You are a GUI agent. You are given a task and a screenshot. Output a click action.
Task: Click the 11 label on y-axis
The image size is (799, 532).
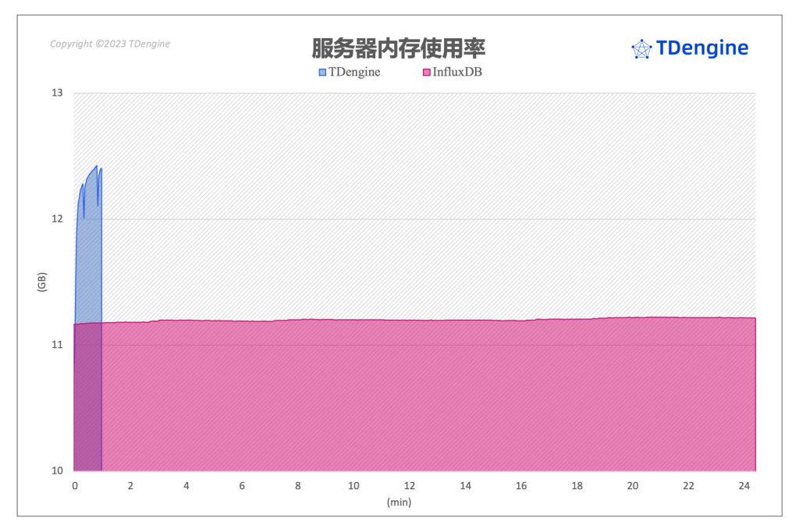click(x=57, y=345)
